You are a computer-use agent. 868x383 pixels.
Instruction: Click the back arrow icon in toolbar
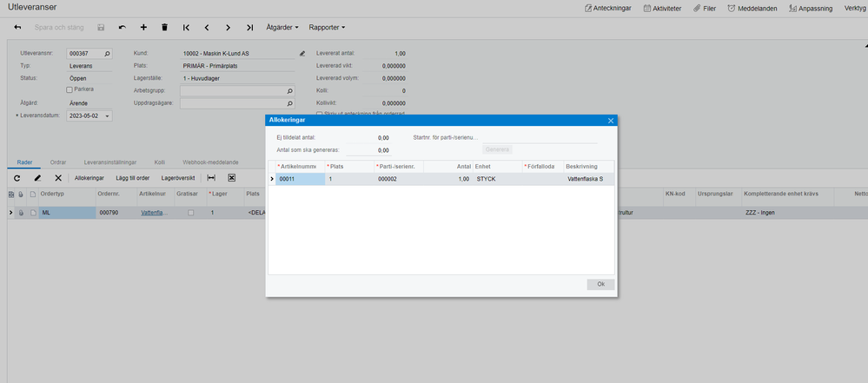point(17,27)
